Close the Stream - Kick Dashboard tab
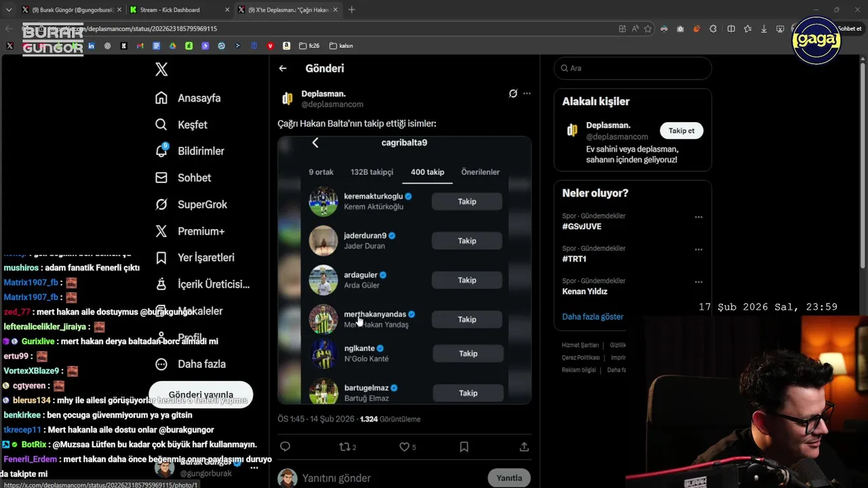The image size is (868, 488). coord(227,10)
